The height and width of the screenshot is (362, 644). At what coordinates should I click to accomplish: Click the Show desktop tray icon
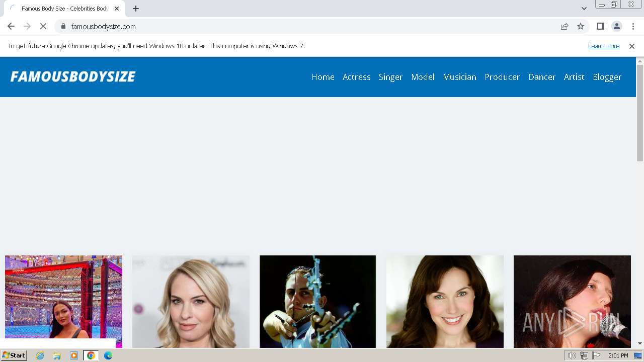click(x=638, y=355)
